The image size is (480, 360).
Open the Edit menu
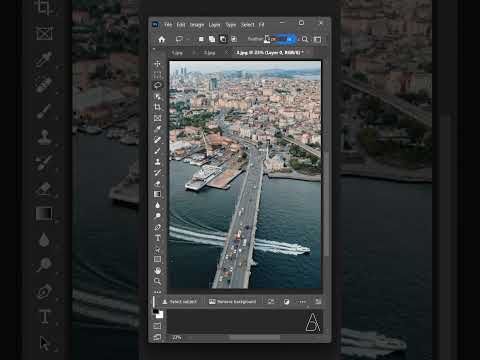[x=181, y=25]
